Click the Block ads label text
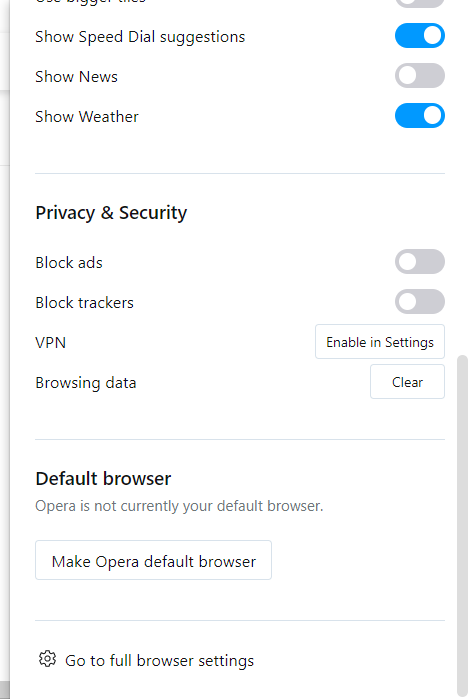The width and height of the screenshot is (470, 699). click(69, 263)
